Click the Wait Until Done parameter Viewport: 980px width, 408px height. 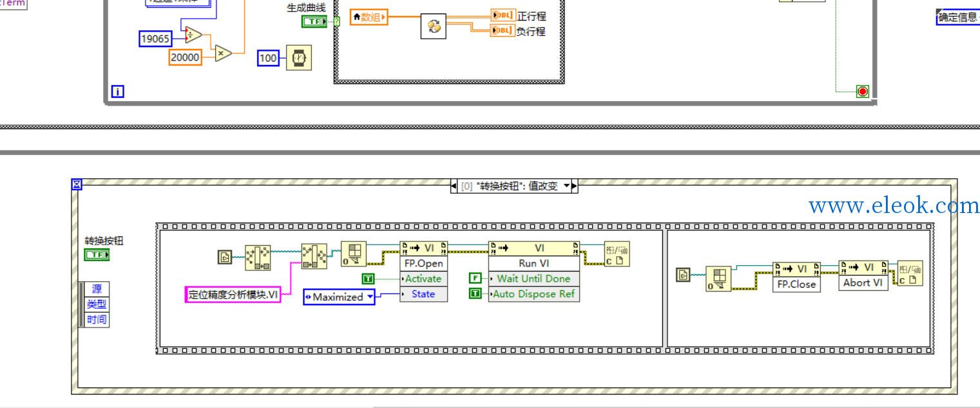[534, 279]
